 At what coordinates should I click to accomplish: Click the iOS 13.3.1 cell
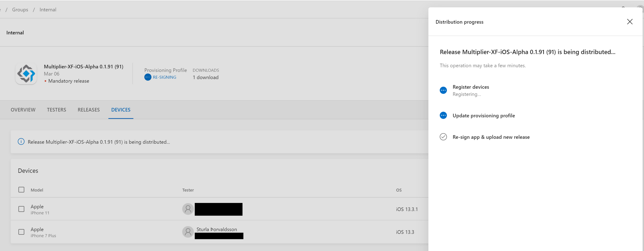(407, 209)
